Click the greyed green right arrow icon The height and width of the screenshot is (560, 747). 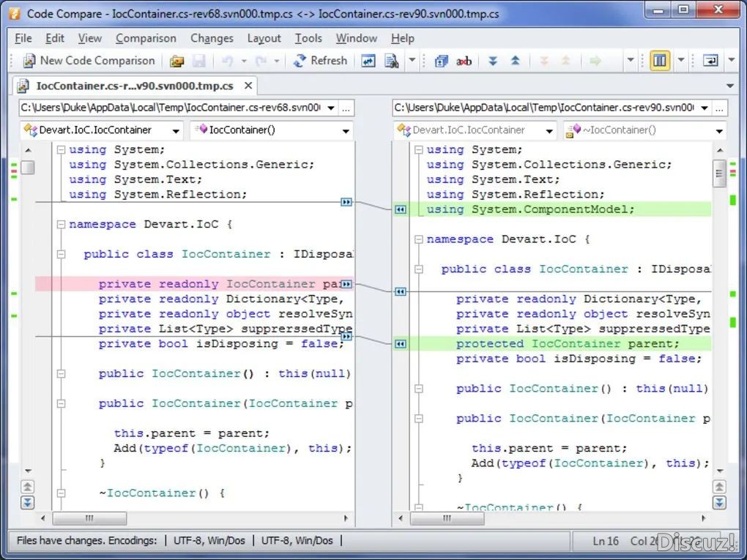[595, 61]
